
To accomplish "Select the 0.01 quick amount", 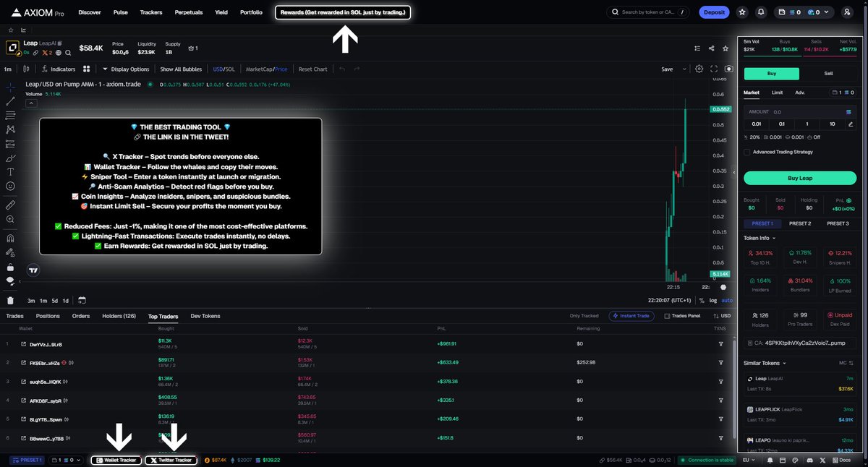I will pyautogui.click(x=757, y=124).
